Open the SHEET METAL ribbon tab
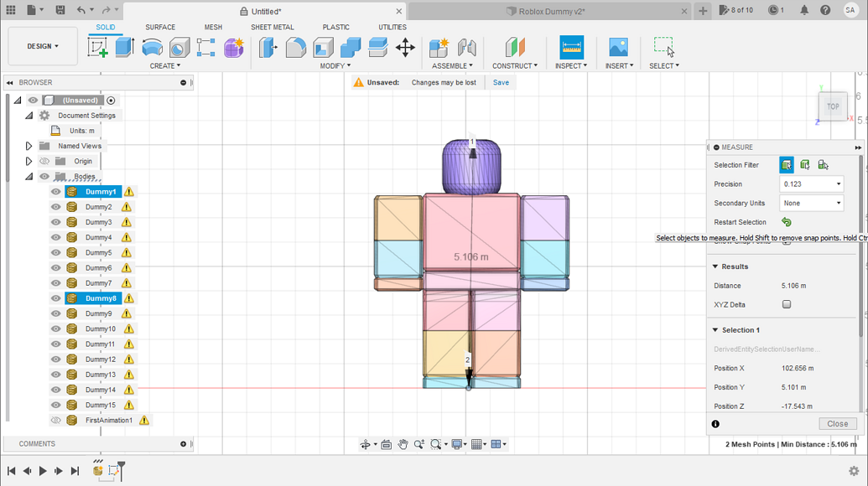Screen dimensions: 868x486 pos(272,27)
